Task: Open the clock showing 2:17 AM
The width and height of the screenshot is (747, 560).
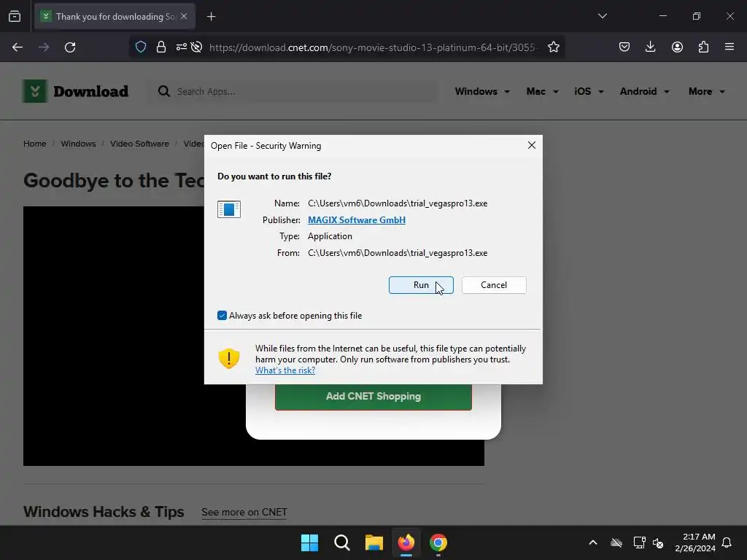Action: pyautogui.click(x=695, y=542)
